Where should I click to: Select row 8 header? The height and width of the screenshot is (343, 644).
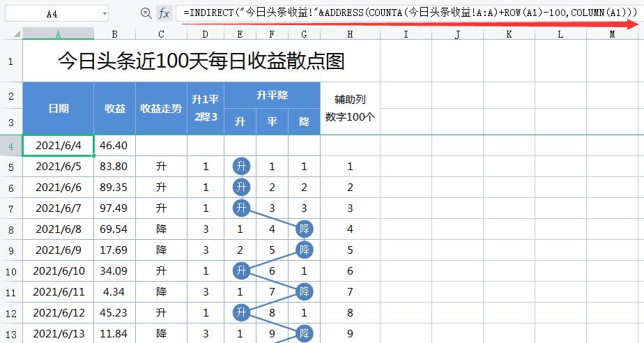pos(11,229)
